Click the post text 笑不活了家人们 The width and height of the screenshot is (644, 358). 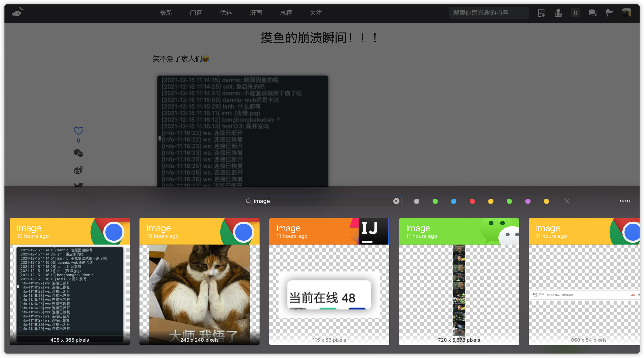181,59
